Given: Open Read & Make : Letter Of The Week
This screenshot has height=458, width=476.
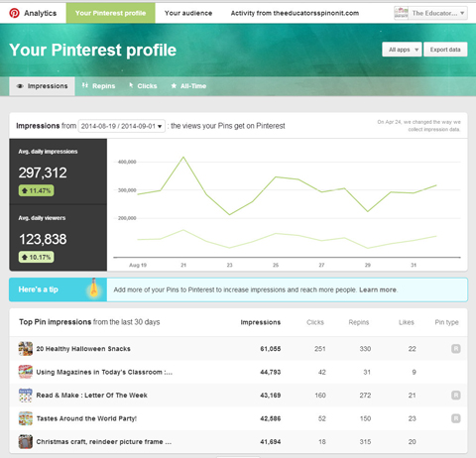Looking at the screenshot, I should click(x=91, y=396).
